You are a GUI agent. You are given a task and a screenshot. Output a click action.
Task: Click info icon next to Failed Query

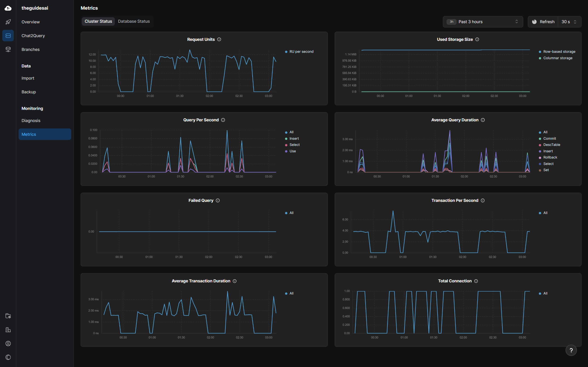(218, 200)
